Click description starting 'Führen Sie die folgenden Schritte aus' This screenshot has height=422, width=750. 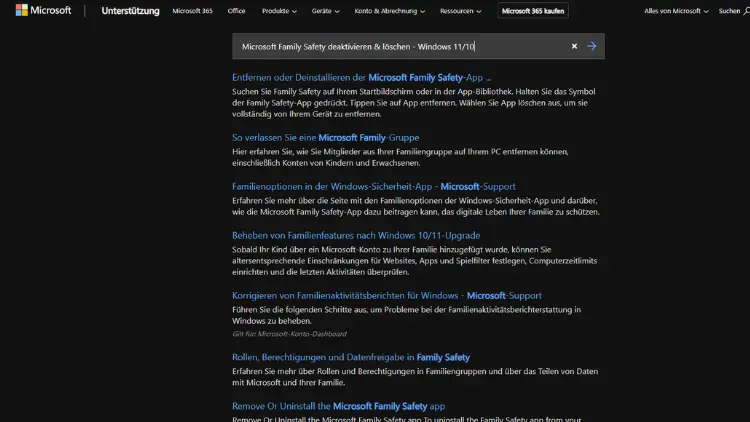407,315
